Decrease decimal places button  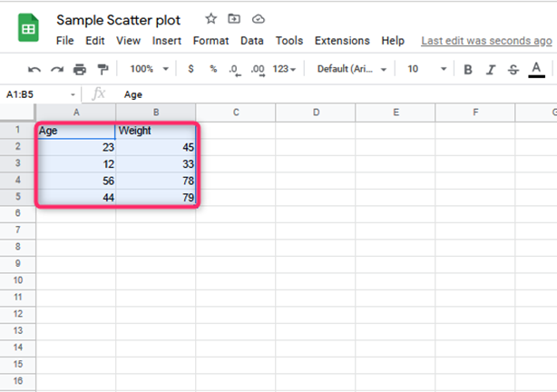pyautogui.click(x=235, y=70)
